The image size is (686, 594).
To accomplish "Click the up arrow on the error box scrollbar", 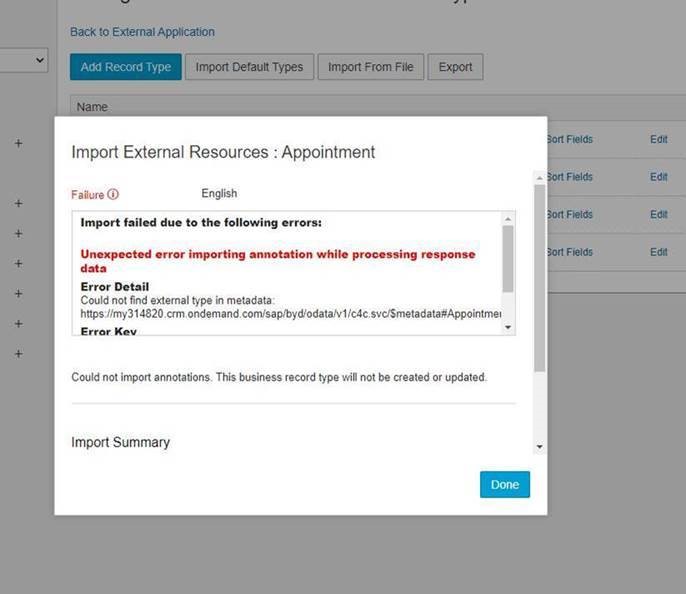I will click(x=508, y=218).
